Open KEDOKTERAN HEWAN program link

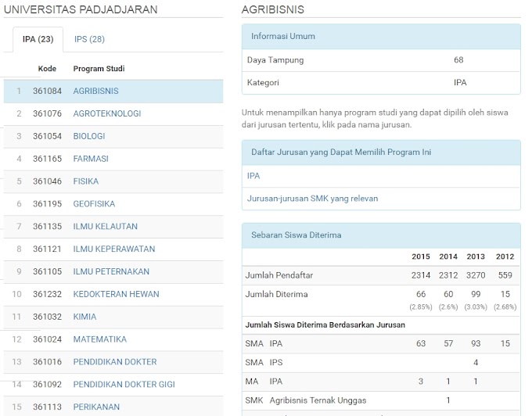click(x=116, y=294)
